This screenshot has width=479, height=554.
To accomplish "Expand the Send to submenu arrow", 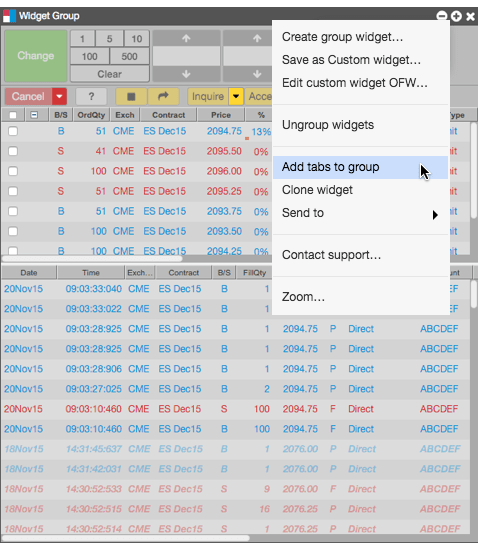I will [435, 215].
